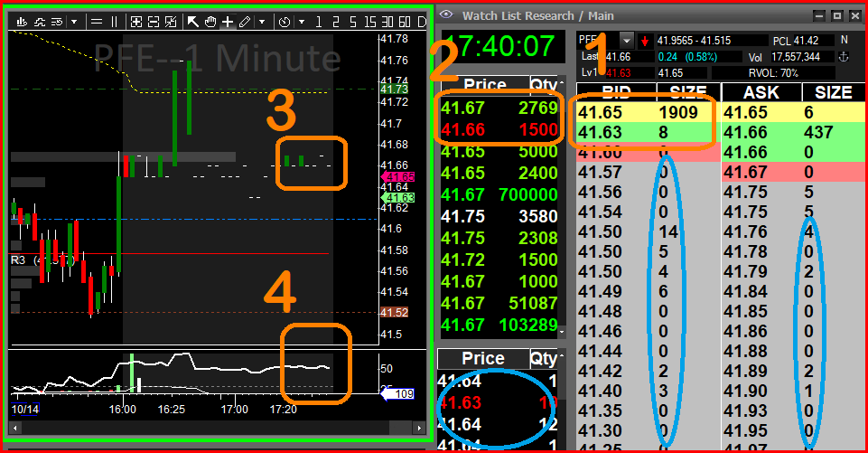Toggle the crosshair cursor tool
Viewport: 868px width, 453px height.
click(x=228, y=22)
